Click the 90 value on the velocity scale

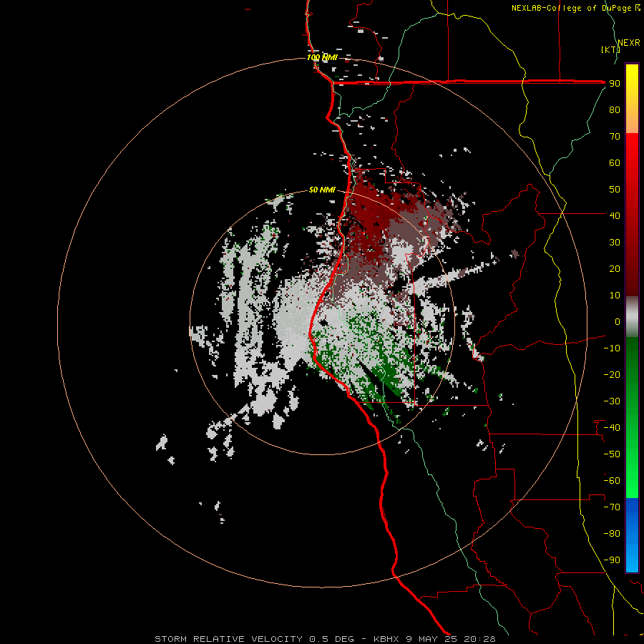pos(615,84)
